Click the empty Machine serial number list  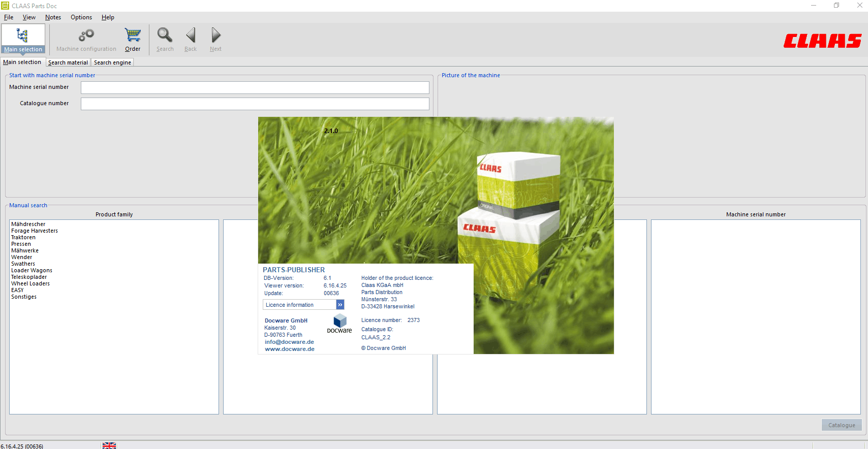756,317
